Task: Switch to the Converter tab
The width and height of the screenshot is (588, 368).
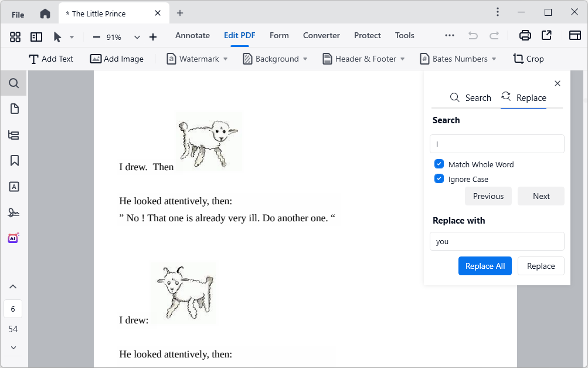Action: 321,35
